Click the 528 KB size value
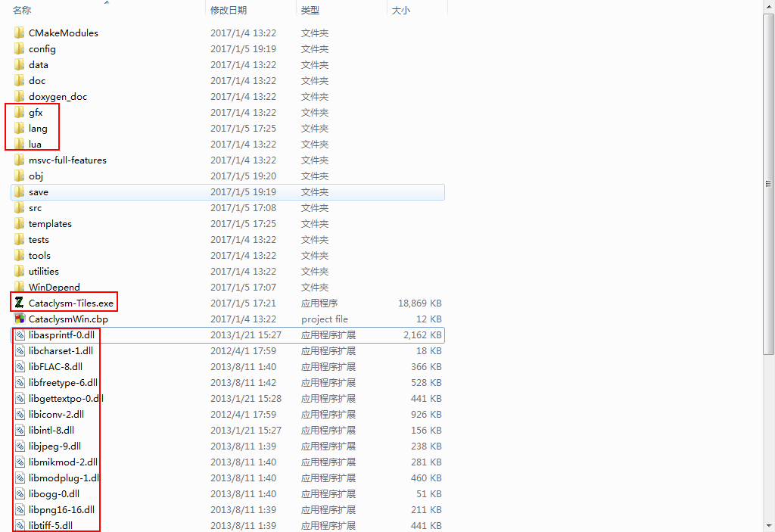This screenshot has height=532, width=775. 426,382
